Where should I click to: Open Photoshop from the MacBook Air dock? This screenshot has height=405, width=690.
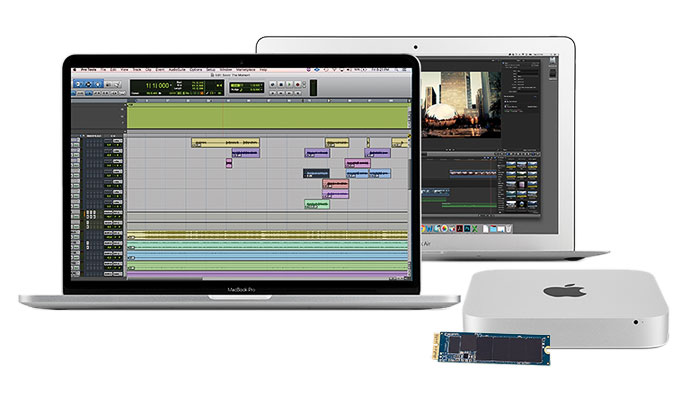click(x=467, y=228)
